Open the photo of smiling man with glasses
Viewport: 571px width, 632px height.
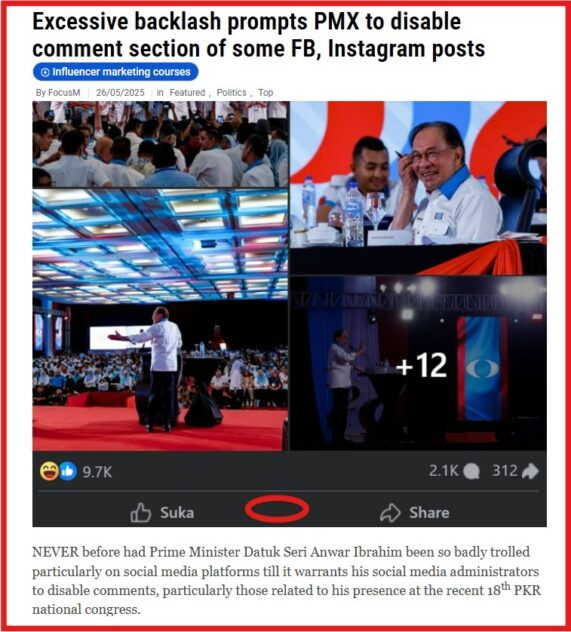pos(418,188)
